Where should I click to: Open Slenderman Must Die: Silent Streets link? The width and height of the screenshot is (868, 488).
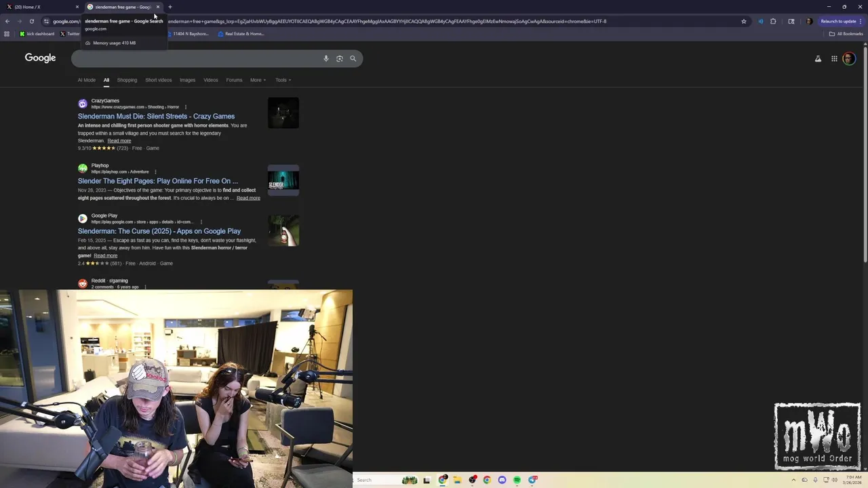point(156,117)
